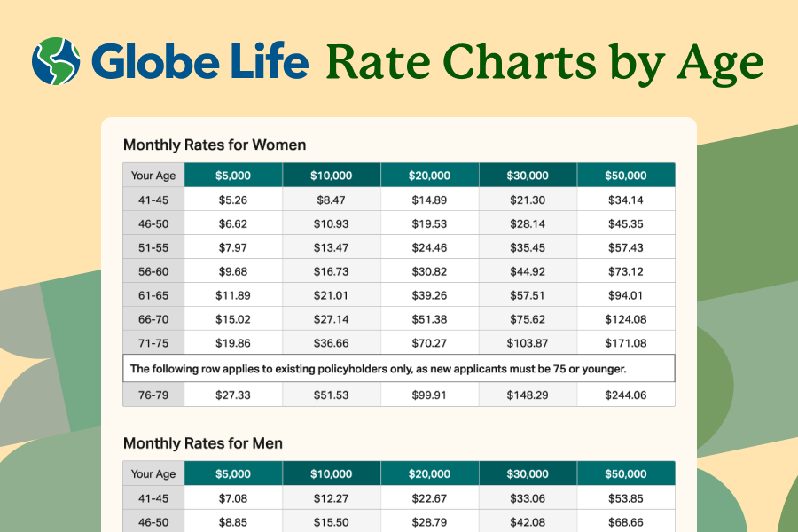Select the $20,000 column header in men's table

coord(430,474)
